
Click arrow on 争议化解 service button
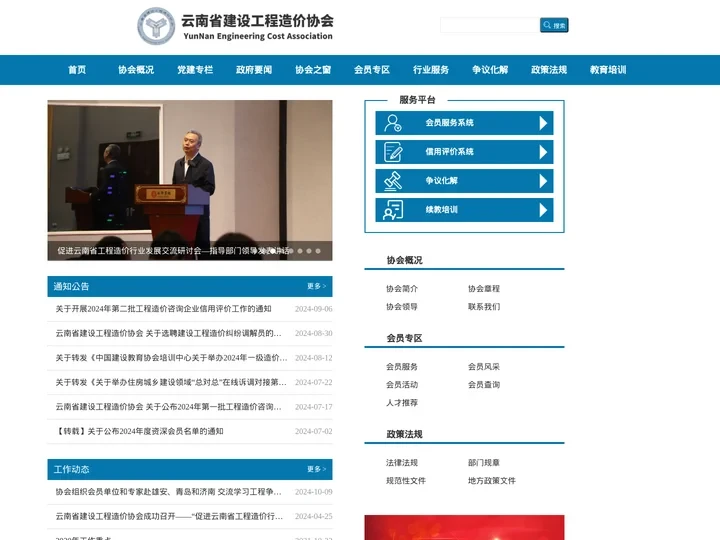(543, 181)
